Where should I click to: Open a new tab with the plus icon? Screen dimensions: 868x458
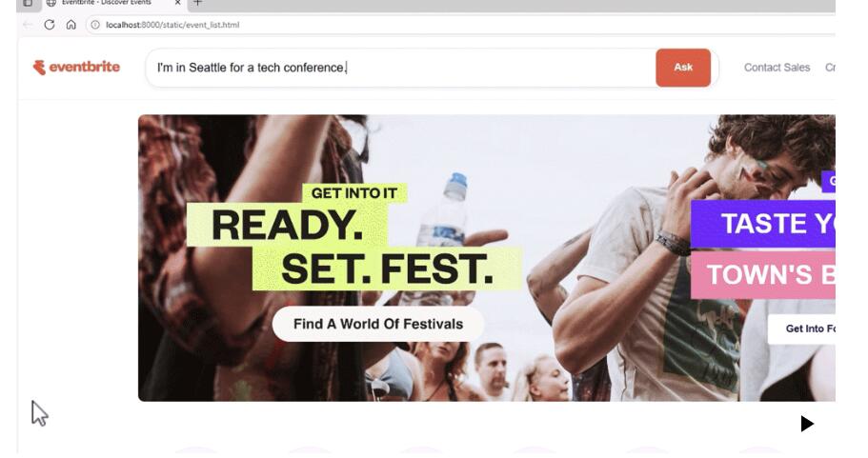197,3
